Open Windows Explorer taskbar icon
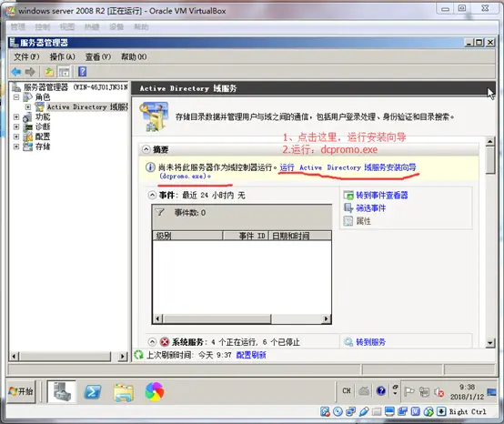The height and width of the screenshot is (424, 504). click(124, 392)
